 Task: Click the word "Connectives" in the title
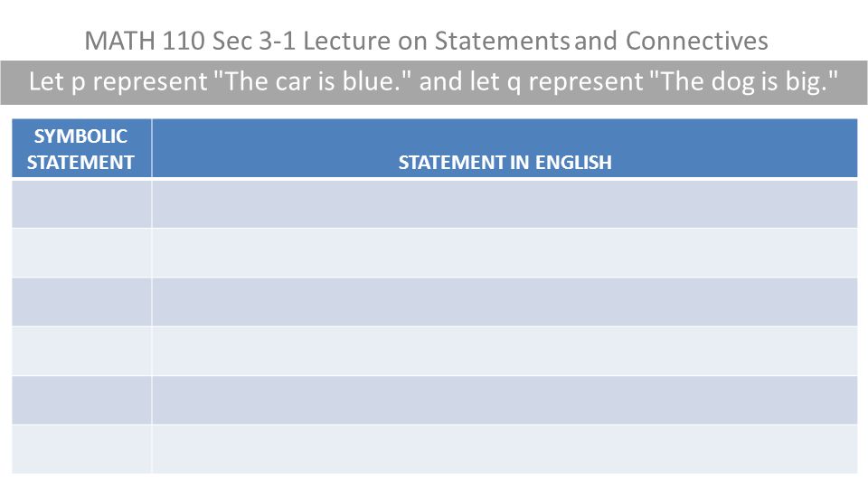pos(697,41)
